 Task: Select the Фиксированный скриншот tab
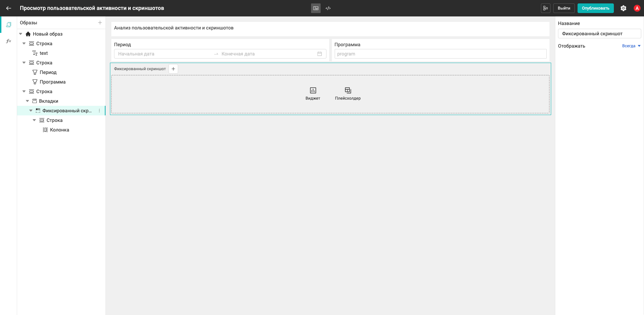(140, 69)
